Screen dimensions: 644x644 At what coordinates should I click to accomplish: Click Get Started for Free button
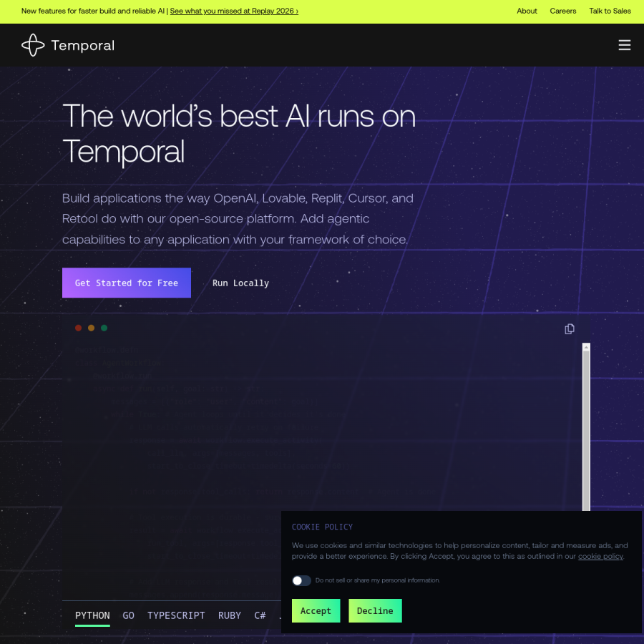[x=127, y=283]
